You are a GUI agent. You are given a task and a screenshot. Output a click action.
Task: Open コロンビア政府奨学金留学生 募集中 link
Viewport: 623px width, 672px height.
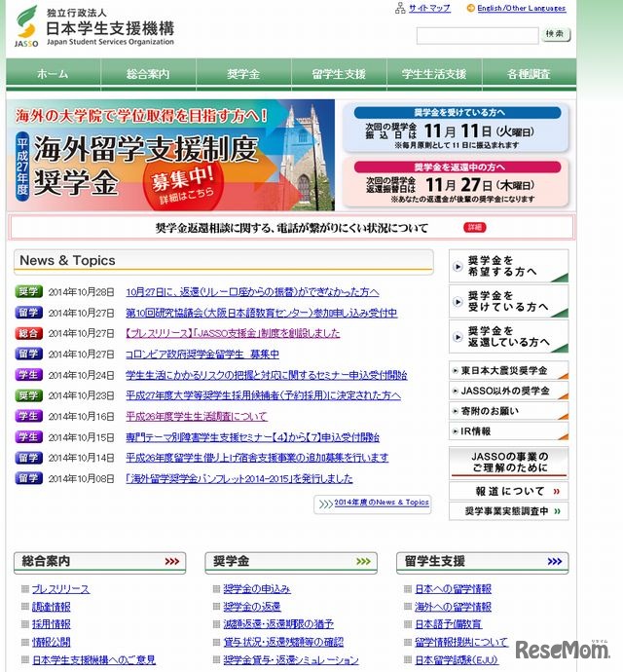[x=202, y=354]
